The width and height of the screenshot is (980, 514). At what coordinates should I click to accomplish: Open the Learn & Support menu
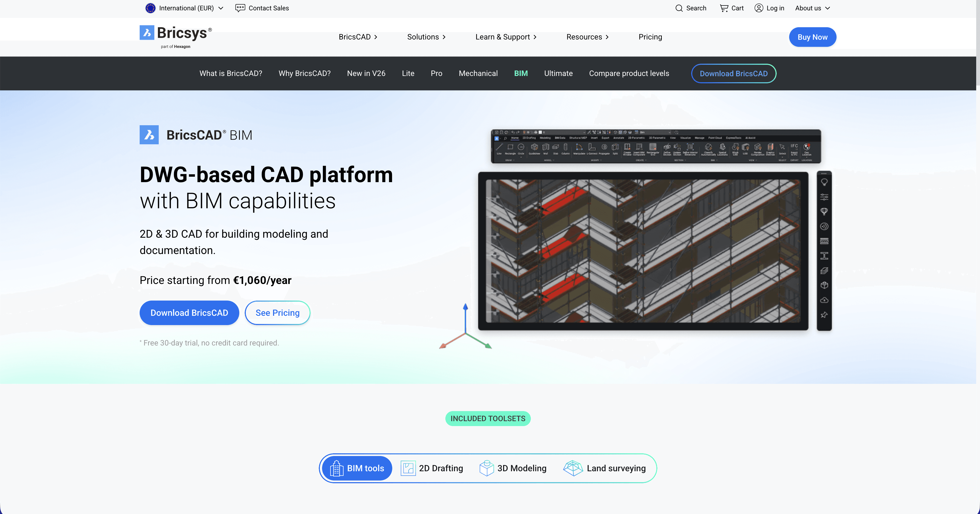coord(506,37)
